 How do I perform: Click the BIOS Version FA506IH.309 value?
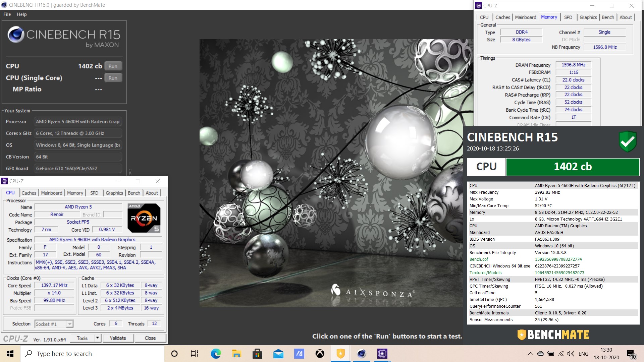click(x=547, y=239)
